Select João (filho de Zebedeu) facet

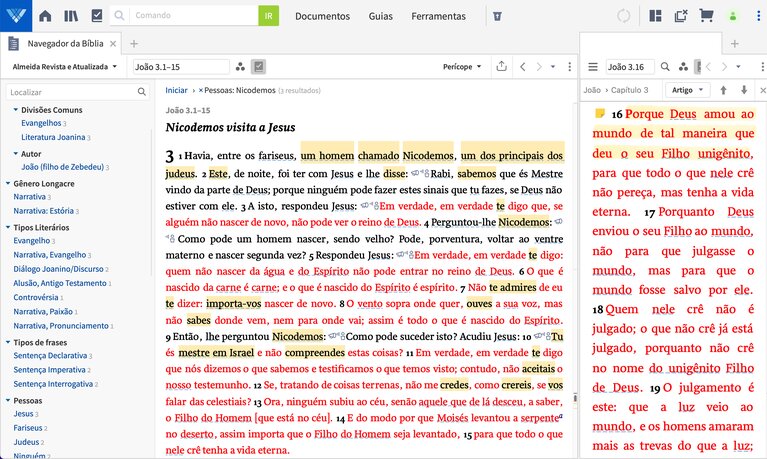tap(62, 167)
